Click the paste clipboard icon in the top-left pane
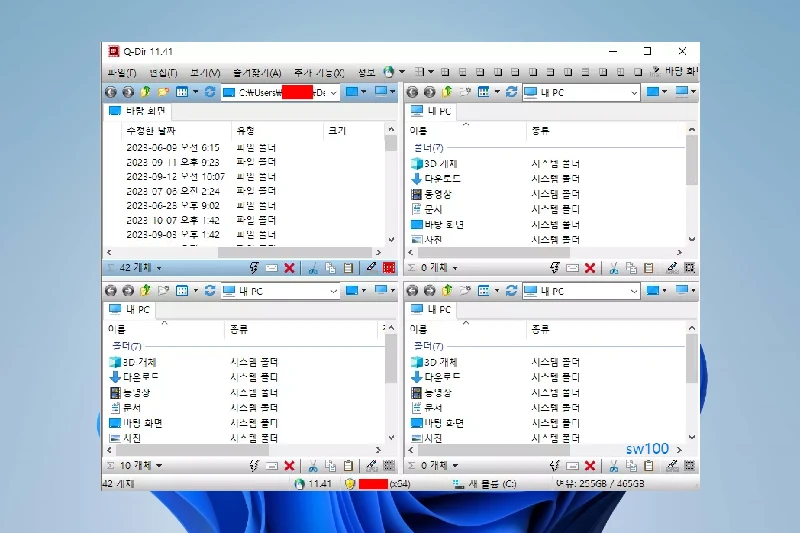The image size is (800, 533). 348,268
